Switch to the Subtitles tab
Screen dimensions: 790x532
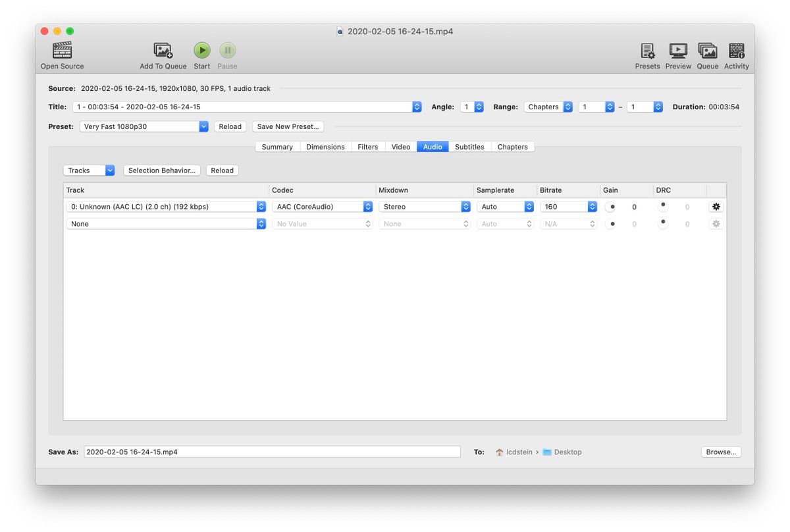[x=469, y=147]
